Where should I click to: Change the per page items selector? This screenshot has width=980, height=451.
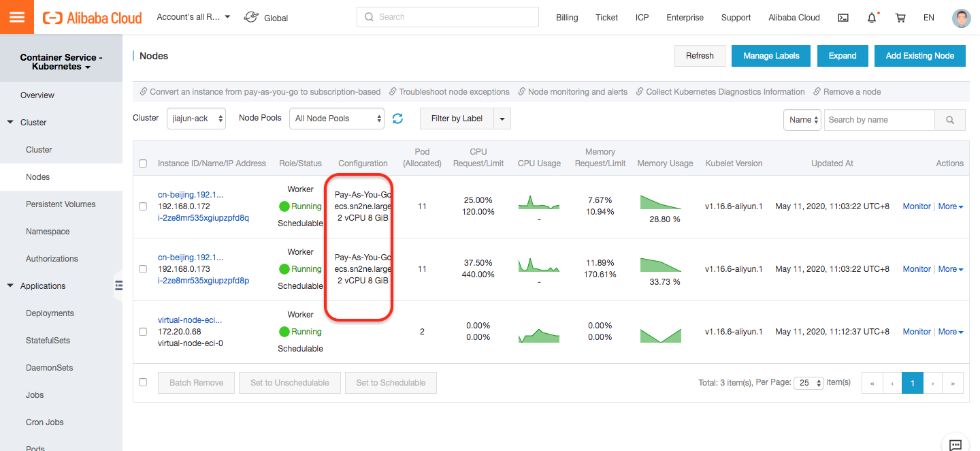pyautogui.click(x=809, y=383)
